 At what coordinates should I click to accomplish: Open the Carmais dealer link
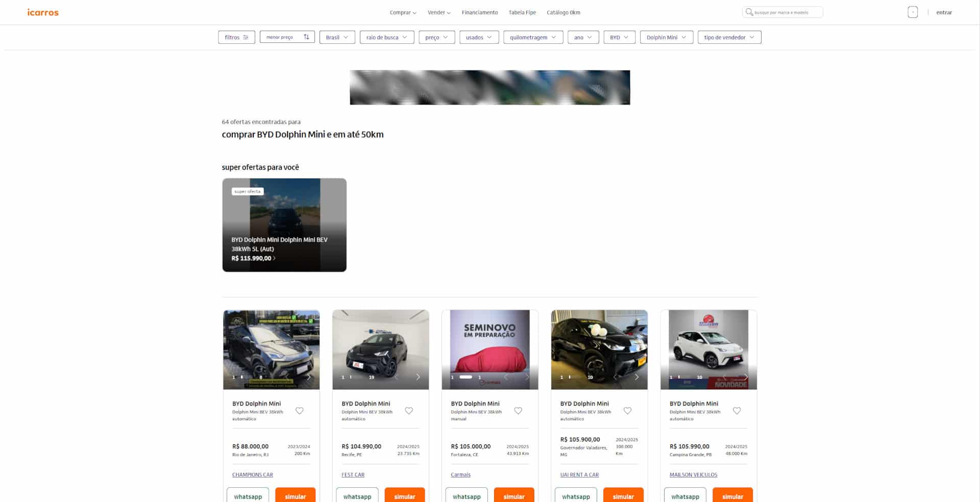[x=460, y=474]
